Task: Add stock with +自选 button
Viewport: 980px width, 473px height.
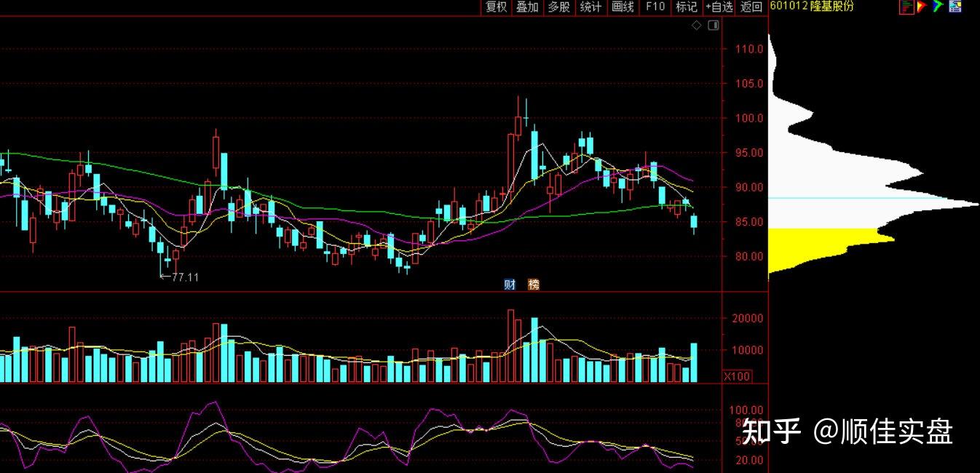Action: [719, 7]
